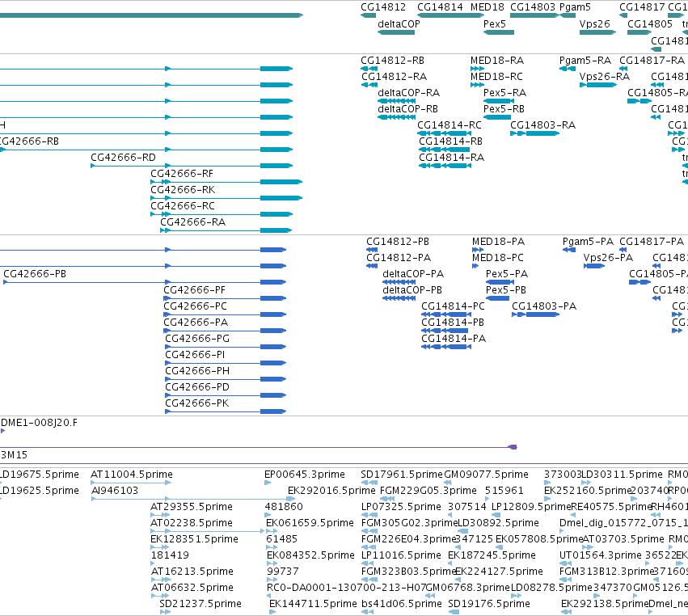
Task: Click transcript deltaCOP-RB
Action: coord(407,109)
